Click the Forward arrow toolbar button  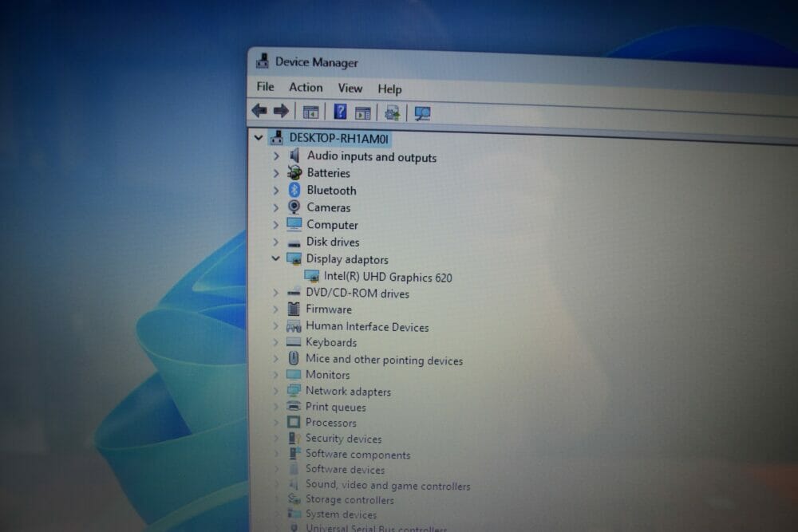(281, 111)
